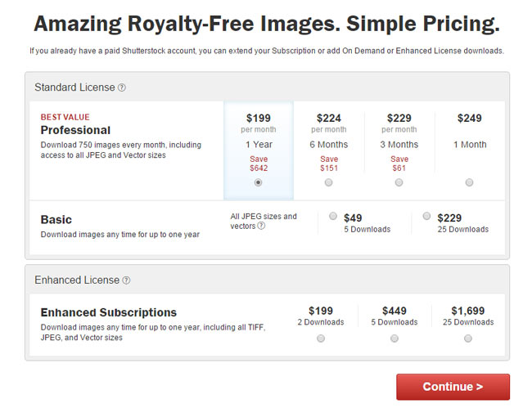Click the Enhanced Subscriptions title
The width and height of the screenshot is (532, 408).
(109, 312)
